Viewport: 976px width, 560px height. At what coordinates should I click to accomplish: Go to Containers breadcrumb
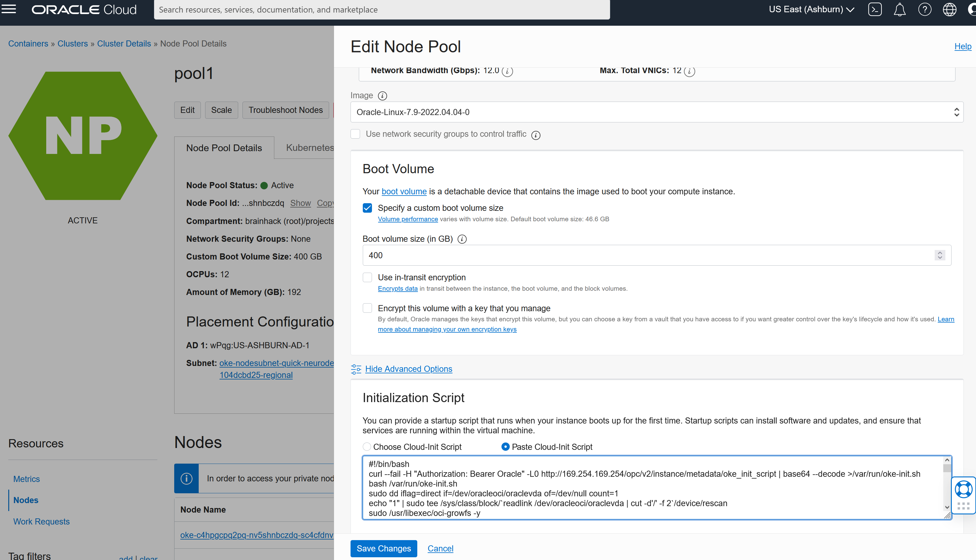point(28,43)
